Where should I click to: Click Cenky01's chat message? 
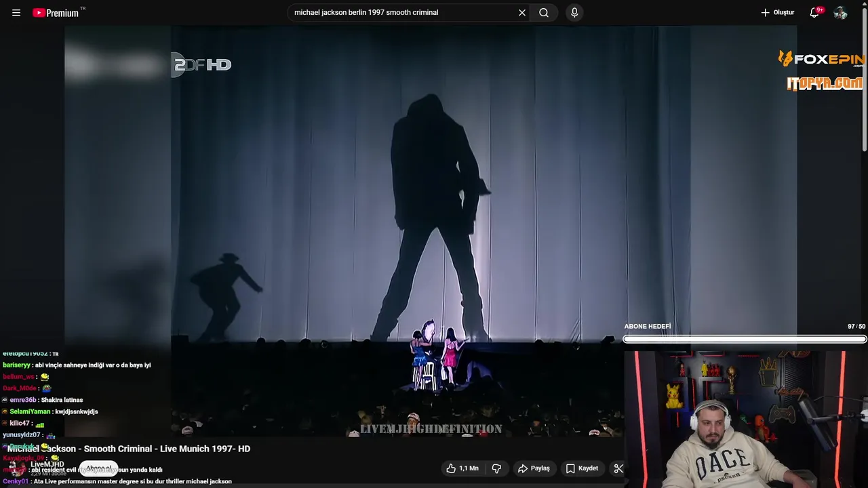(117, 481)
